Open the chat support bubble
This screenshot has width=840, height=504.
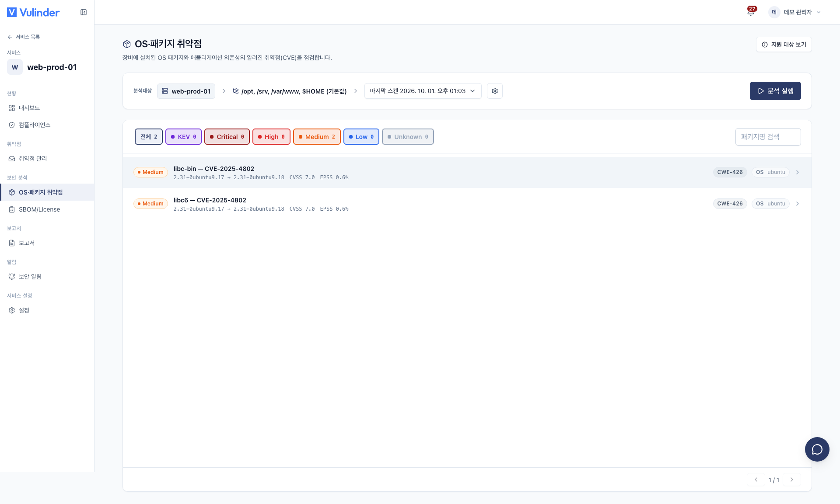[817, 449]
